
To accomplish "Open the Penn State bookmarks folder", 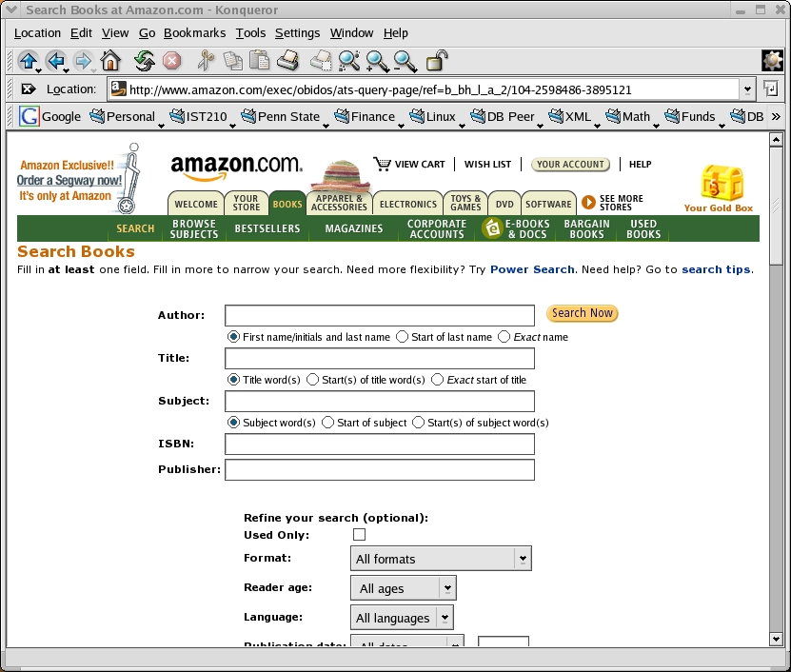I will [x=285, y=116].
